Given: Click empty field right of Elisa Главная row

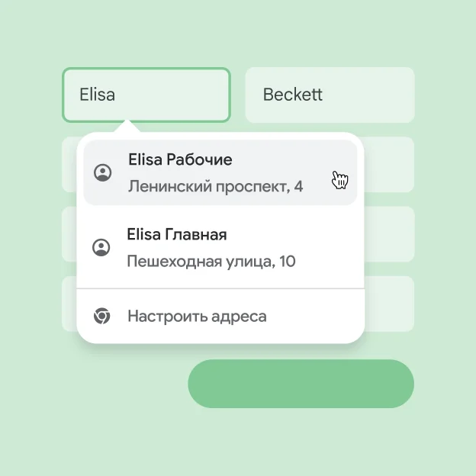Looking at the screenshot, I should coord(390,234).
